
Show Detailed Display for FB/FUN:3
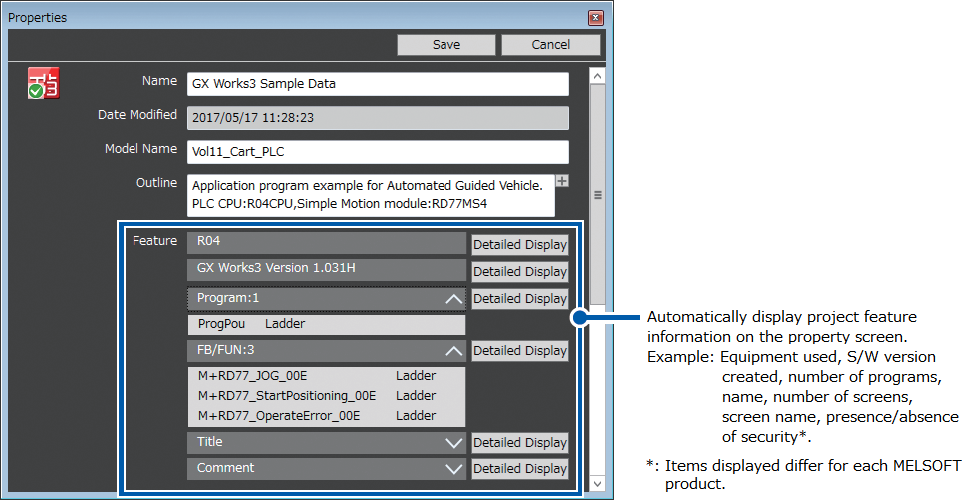519,350
